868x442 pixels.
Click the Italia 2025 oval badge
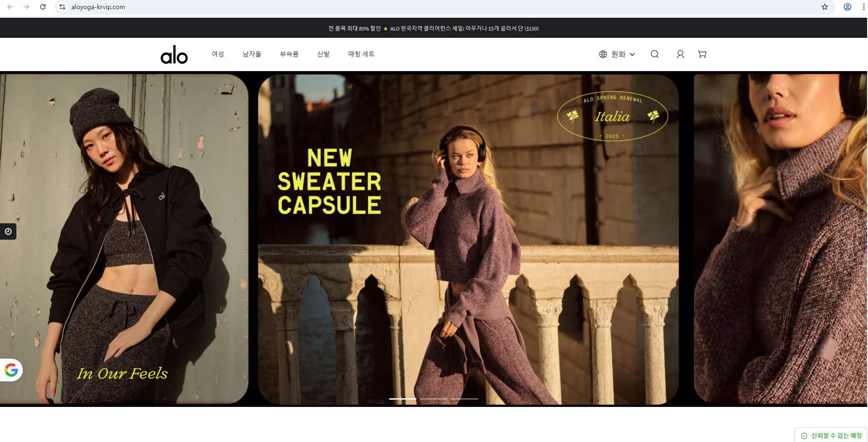[613, 117]
